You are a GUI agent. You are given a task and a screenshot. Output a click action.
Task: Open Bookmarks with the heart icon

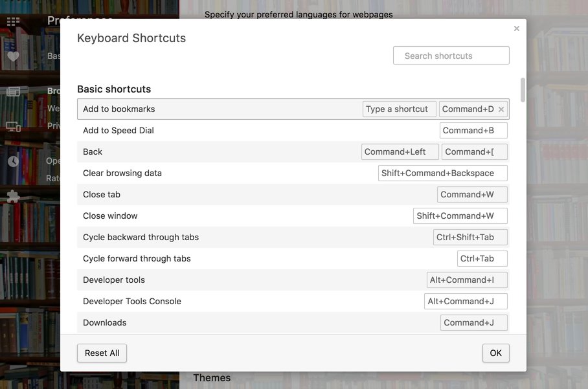point(13,56)
